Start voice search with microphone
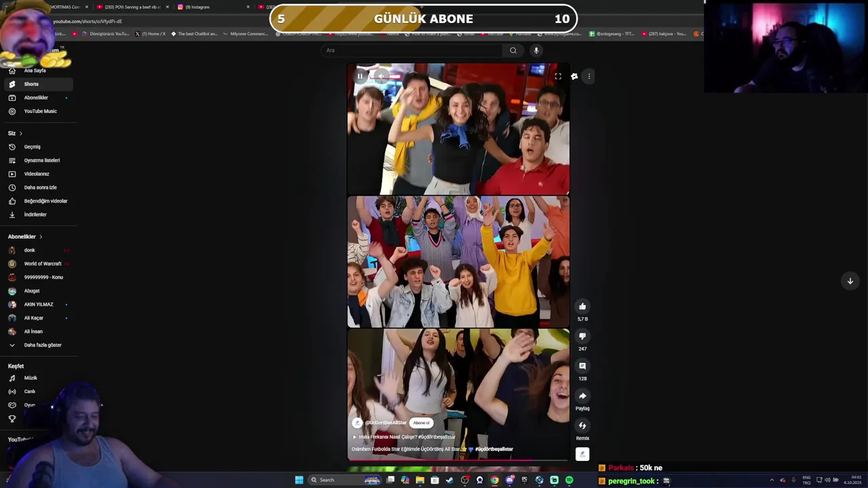Viewport: 868px width, 488px height. tap(536, 50)
